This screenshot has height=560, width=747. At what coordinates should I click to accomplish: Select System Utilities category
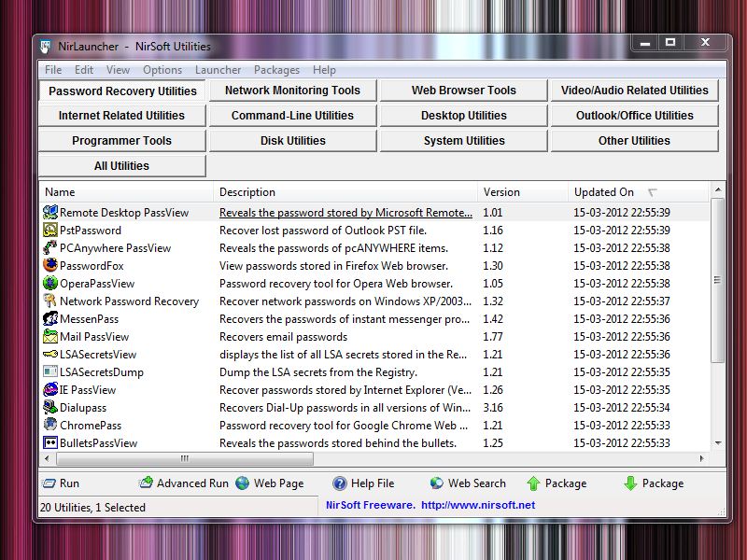click(463, 141)
